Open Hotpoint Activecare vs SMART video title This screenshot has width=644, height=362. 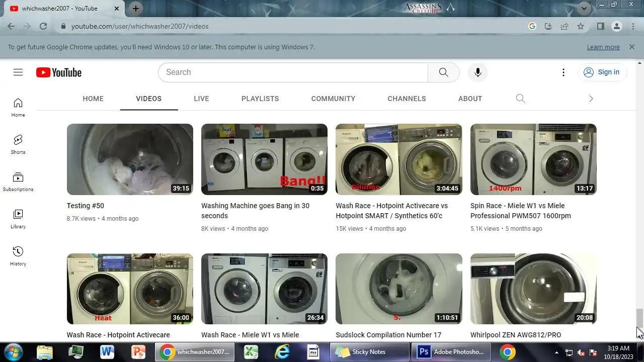click(391, 211)
